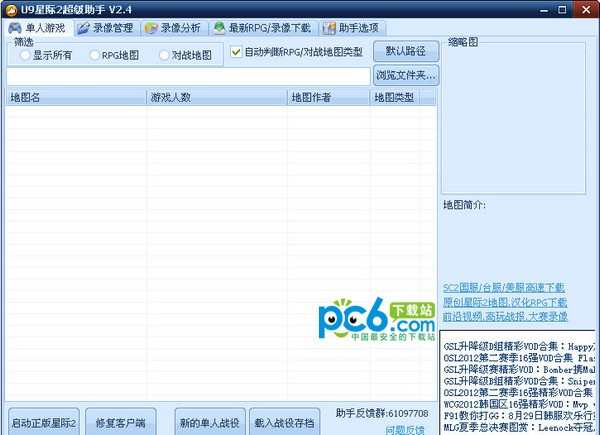600x435 pixels.
Task: Open the 录像分析 tab
Action: point(174,28)
